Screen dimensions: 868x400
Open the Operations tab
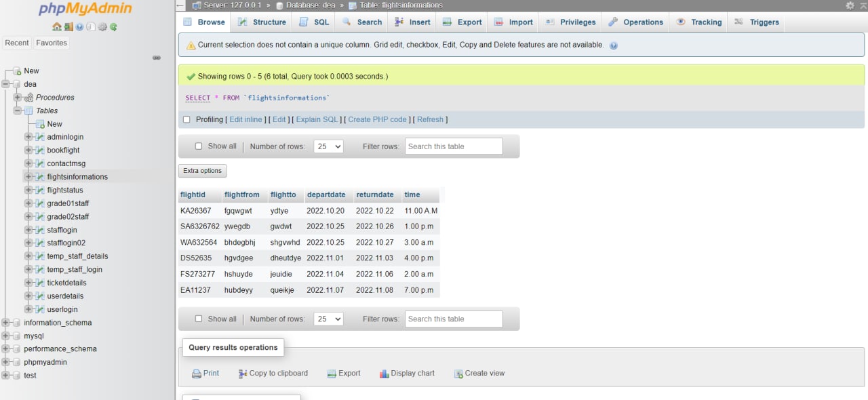coord(635,22)
